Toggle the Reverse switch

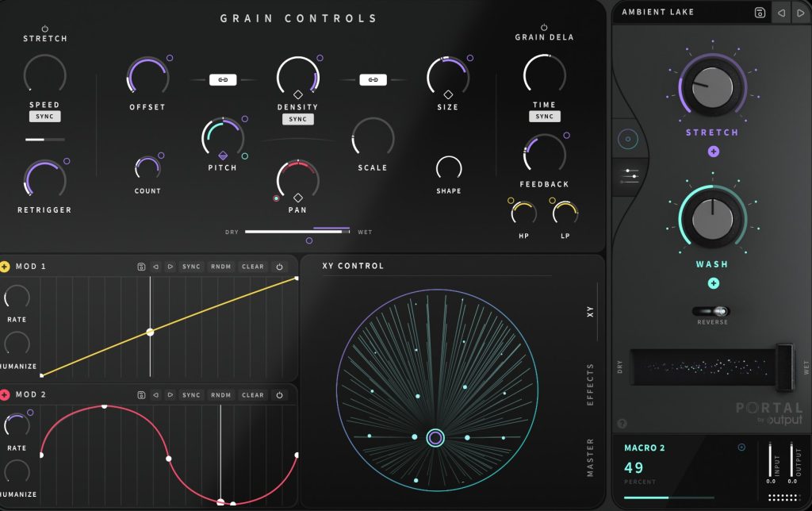click(x=711, y=312)
